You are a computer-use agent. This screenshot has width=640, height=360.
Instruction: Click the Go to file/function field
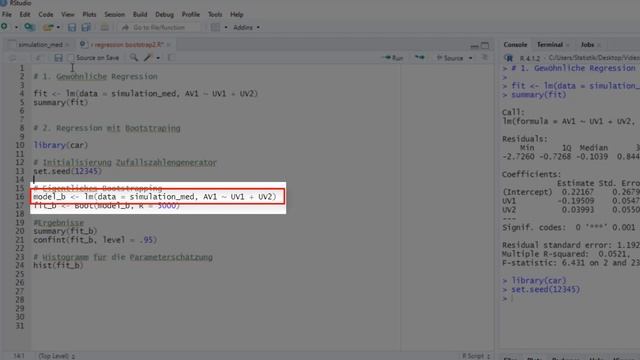(x=160, y=27)
